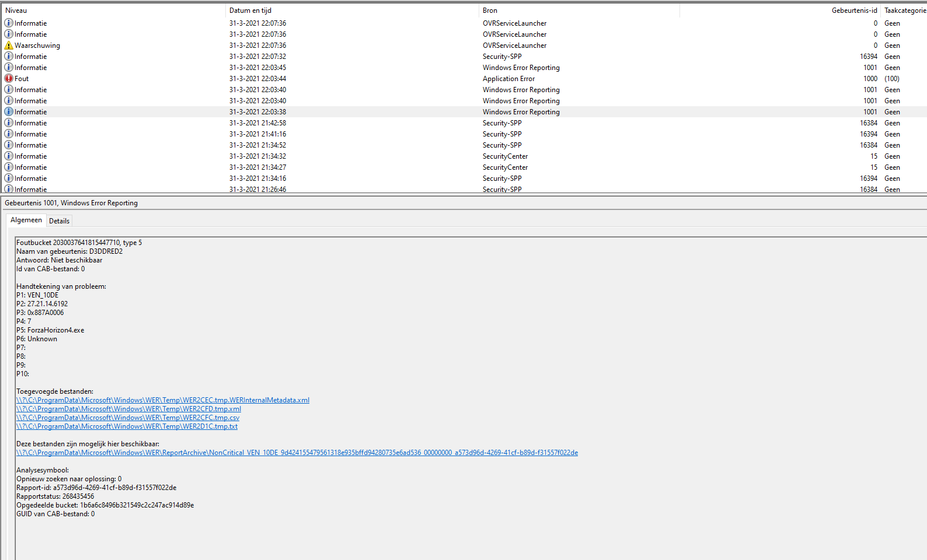This screenshot has width=927, height=560.
Task: Click the warning icon on the Waarschuwing row
Action: 9,45
